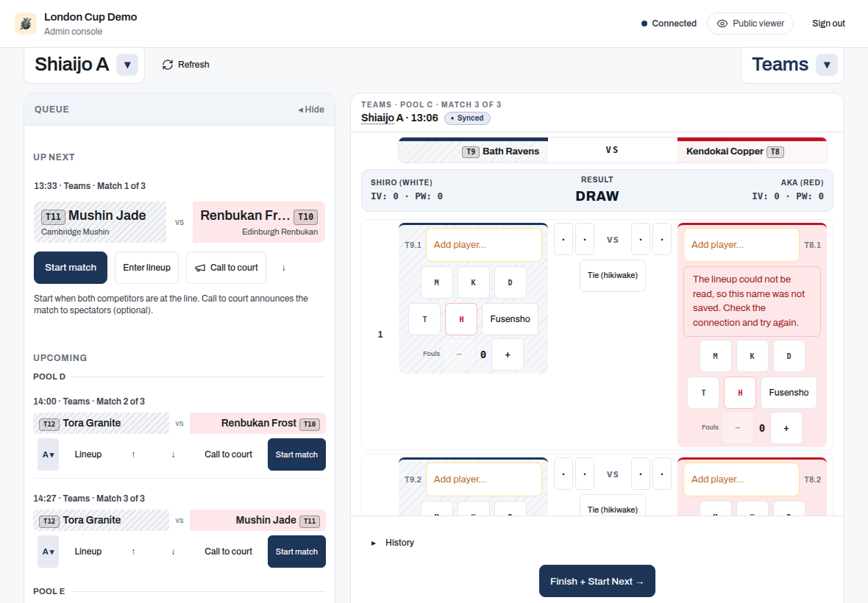
Task: Score T (tsuki) for T8.1 red
Action: point(703,393)
